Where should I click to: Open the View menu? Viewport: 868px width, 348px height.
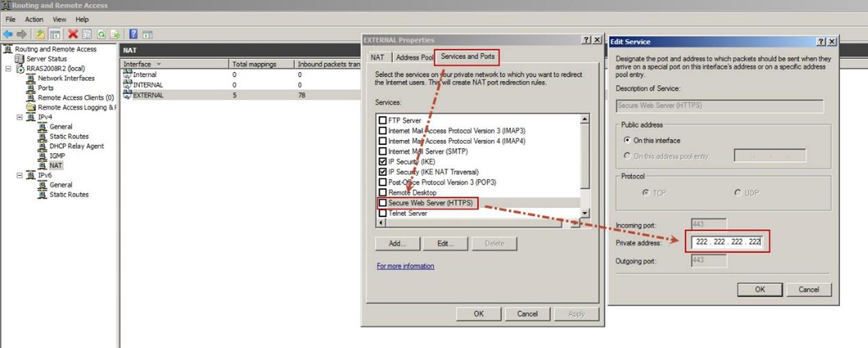(x=60, y=19)
